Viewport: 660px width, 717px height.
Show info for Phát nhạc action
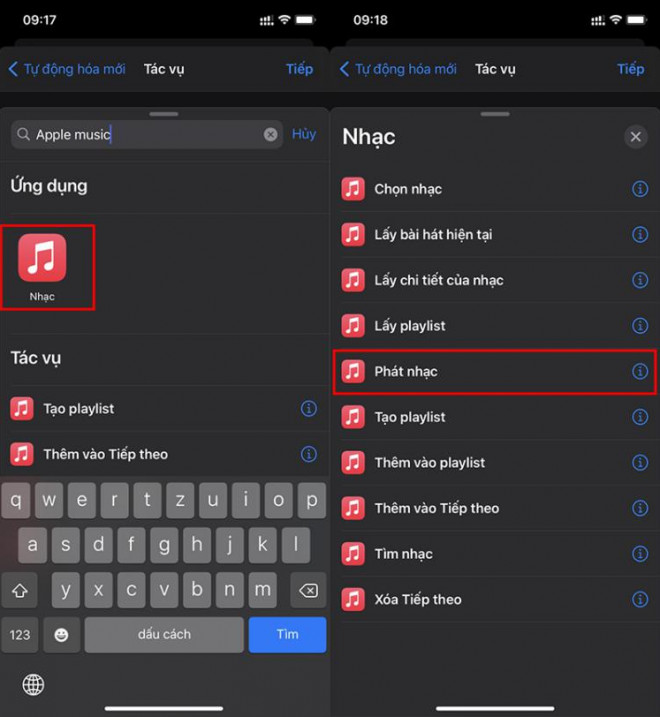[640, 372]
